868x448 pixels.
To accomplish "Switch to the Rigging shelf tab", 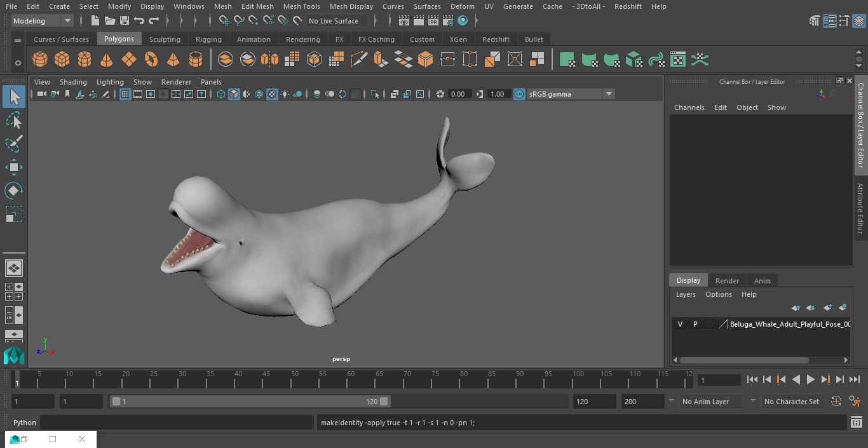I will pos(208,39).
